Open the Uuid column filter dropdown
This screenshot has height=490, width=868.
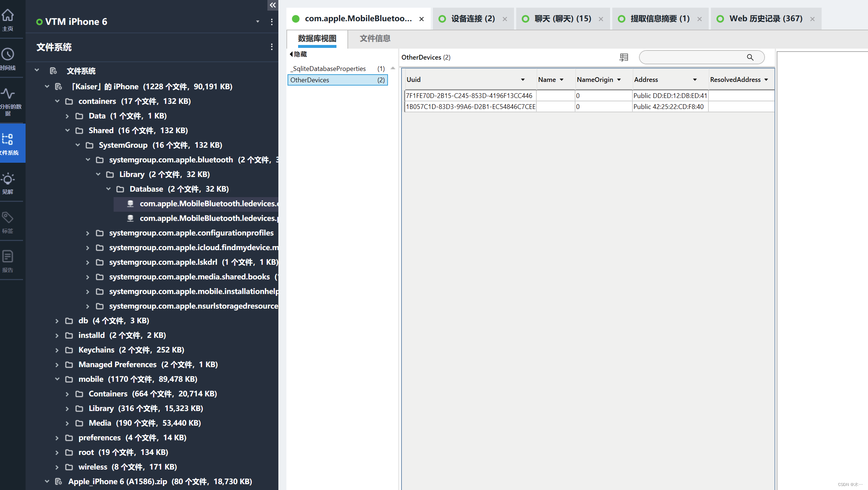pyautogui.click(x=523, y=80)
